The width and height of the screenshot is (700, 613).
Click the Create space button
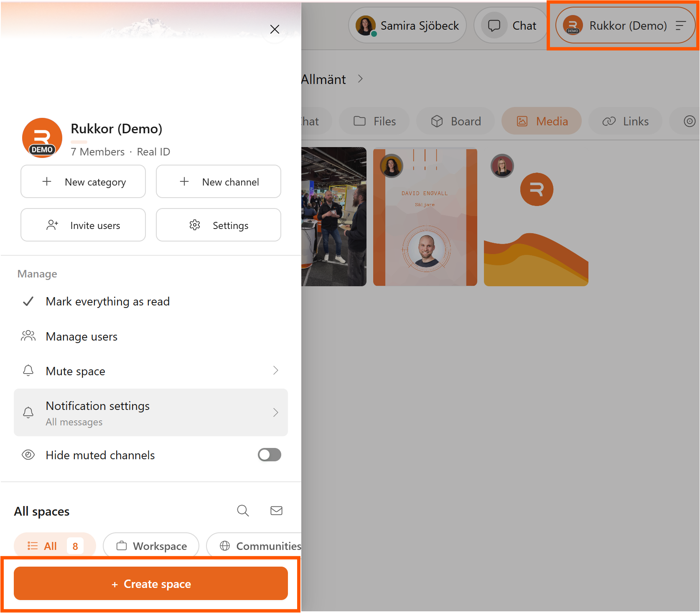coord(151,583)
